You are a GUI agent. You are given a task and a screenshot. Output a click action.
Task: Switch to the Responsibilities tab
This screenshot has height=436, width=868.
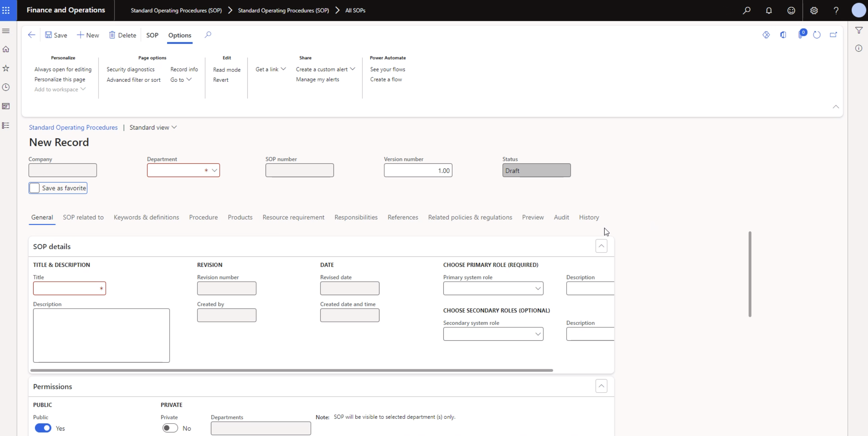[356, 217]
